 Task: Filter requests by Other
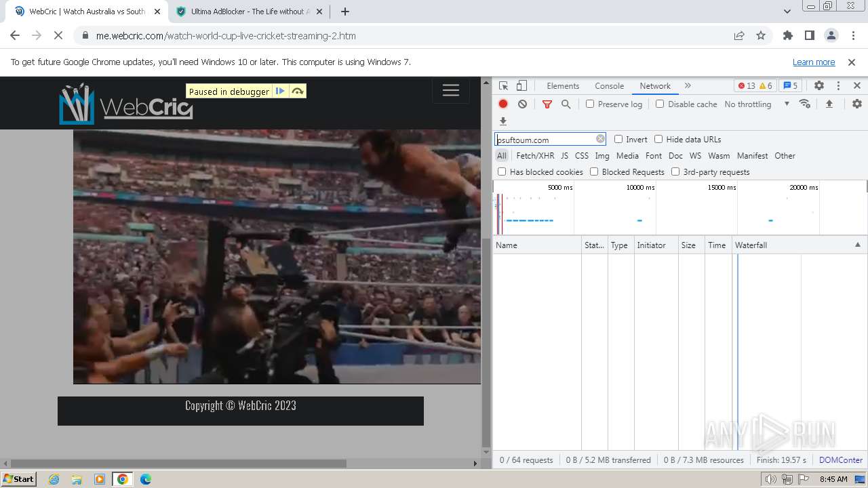pos(785,155)
